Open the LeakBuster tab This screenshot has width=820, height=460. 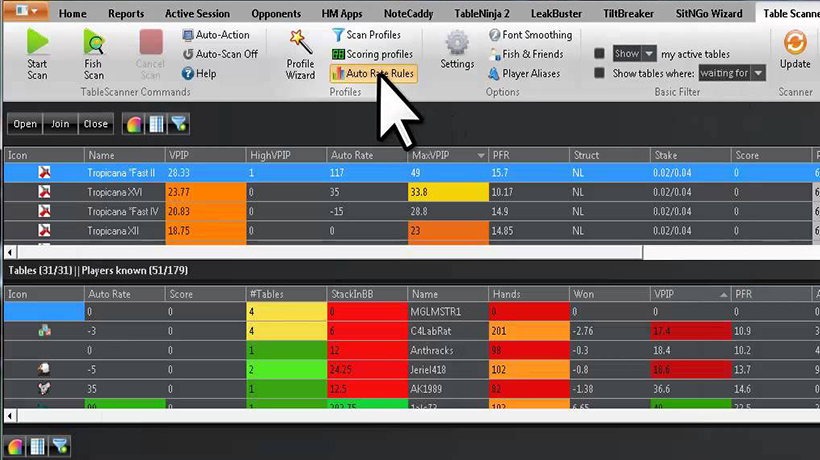(556, 14)
